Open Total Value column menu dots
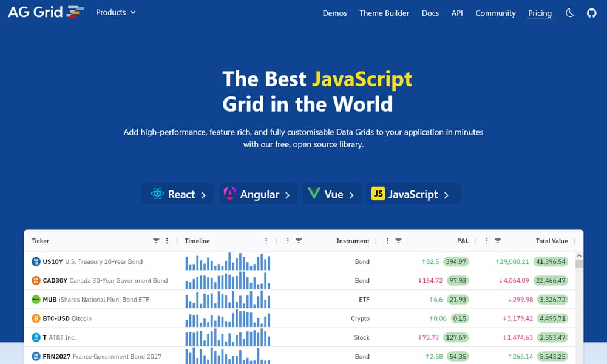 [x=487, y=241]
